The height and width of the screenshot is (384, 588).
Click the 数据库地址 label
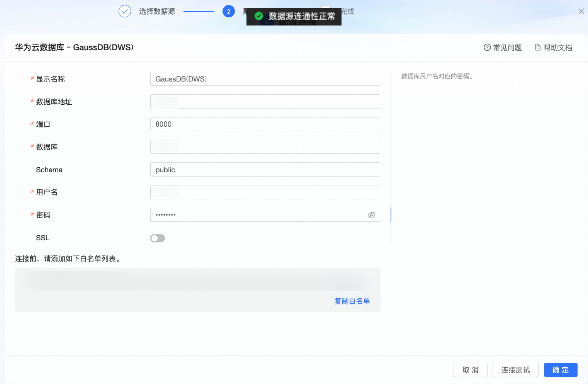tap(54, 102)
